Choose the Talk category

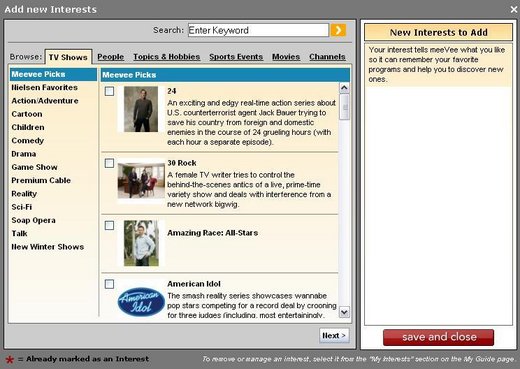pyautogui.click(x=19, y=233)
